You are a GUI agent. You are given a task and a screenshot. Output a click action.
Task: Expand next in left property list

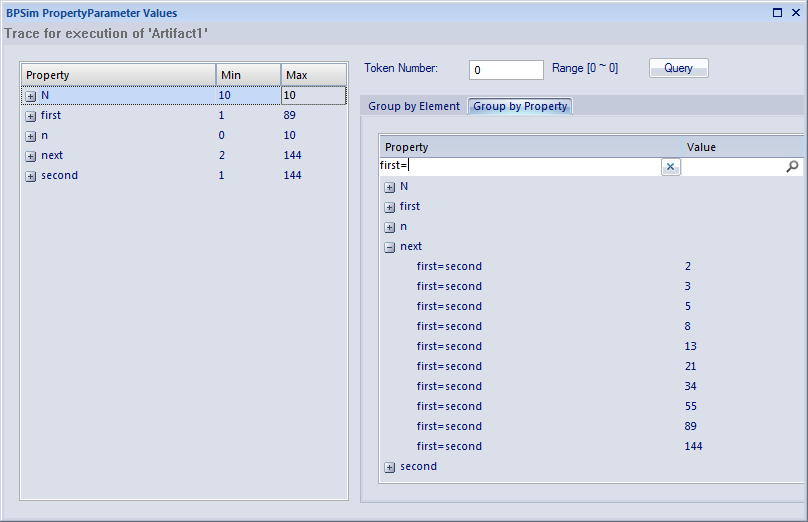coord(31,156)
